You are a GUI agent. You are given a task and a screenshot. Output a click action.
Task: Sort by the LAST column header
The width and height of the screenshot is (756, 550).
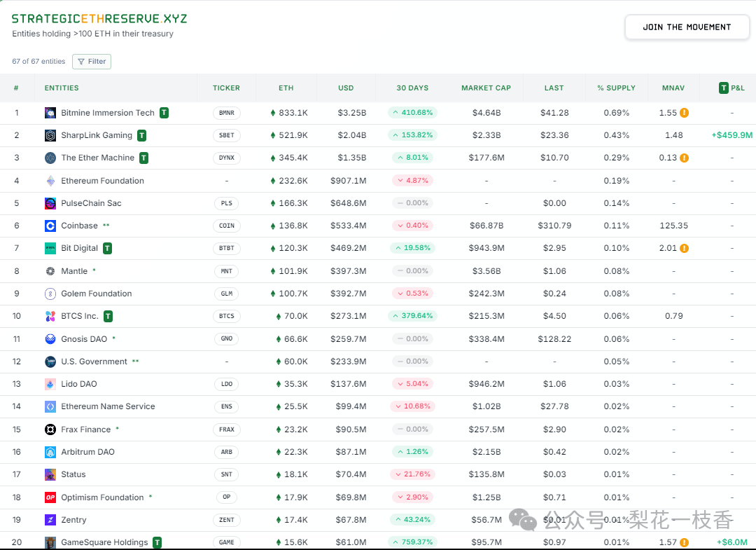(x=554, y=88)
